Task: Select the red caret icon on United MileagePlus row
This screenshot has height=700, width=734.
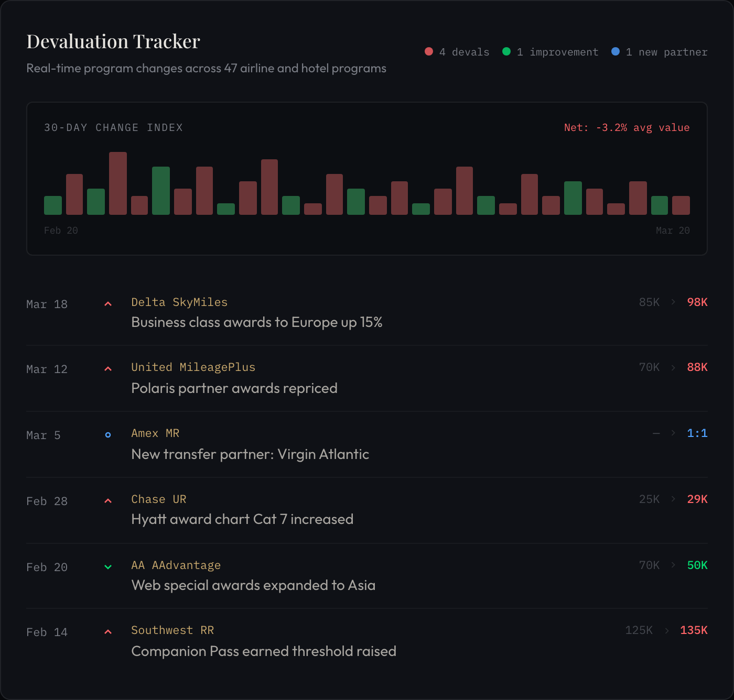Action: 108,368
